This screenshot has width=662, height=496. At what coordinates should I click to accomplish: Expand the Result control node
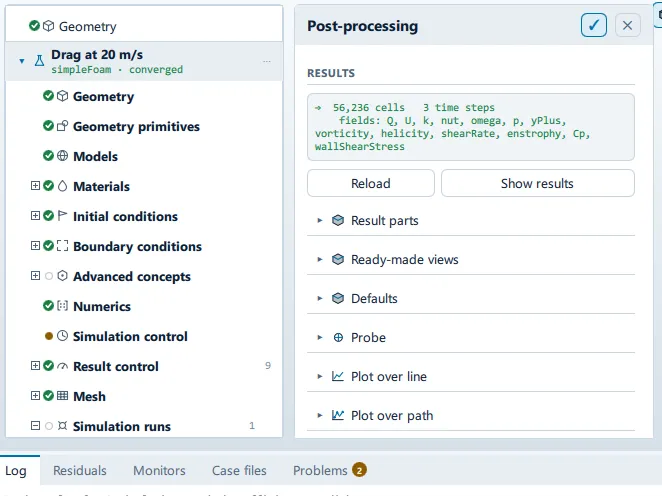point(35,366)
